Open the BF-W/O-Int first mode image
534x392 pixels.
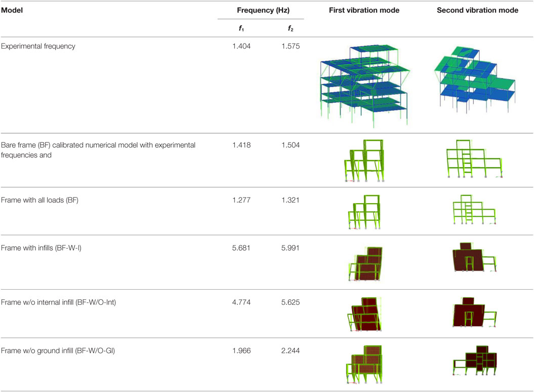coord(364,314)
